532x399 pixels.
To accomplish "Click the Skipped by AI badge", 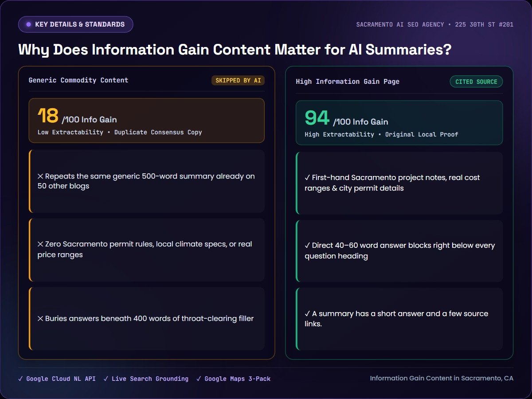I will [x=238, y=80].
